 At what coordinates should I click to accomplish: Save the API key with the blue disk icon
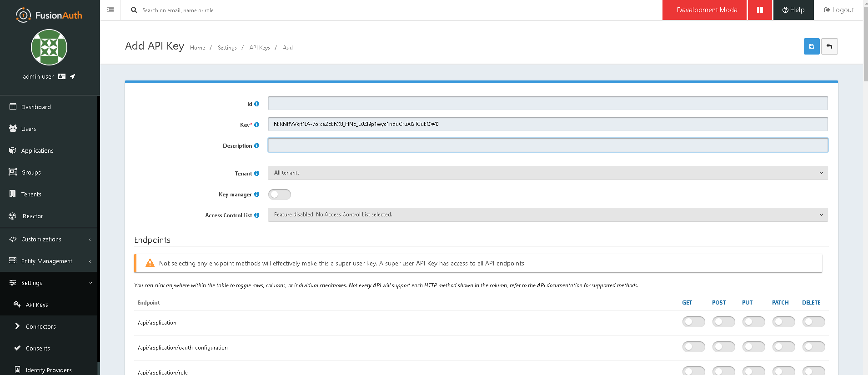coord(812,46)
